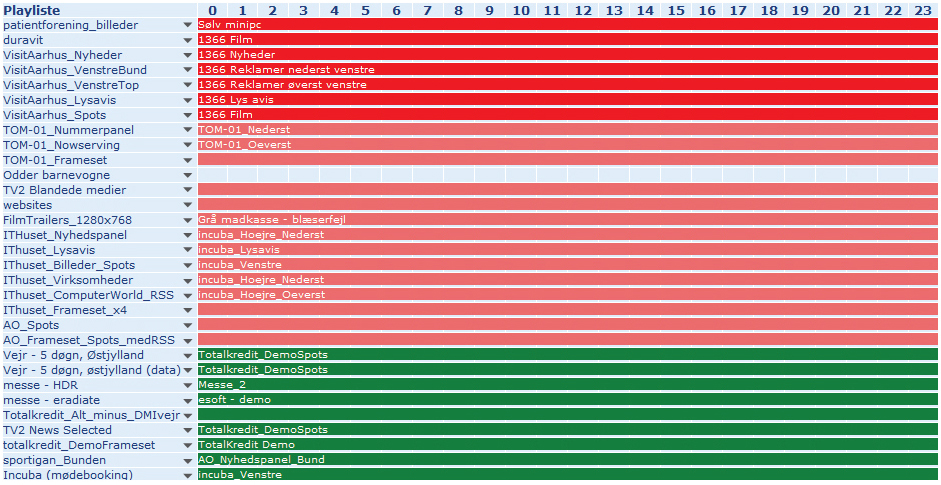The height and width of the screenshot is (485, 941).
Task: Click hour 23 column header
Action: (x=924, y=10)
